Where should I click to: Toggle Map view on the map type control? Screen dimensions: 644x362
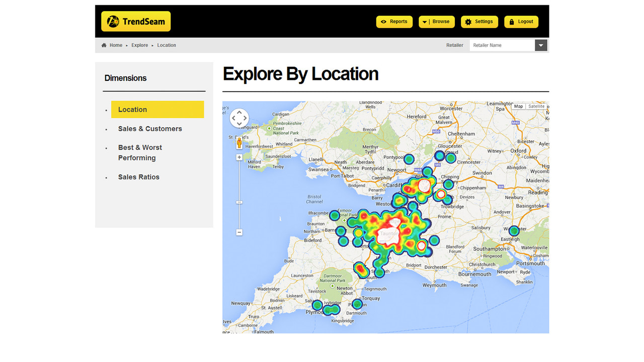pos(518,106)
